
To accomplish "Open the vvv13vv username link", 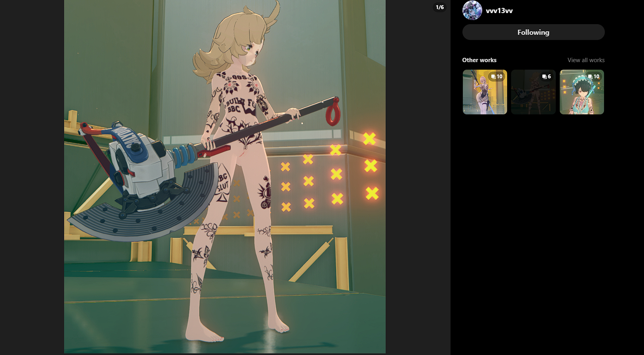I will pos(499,11).
